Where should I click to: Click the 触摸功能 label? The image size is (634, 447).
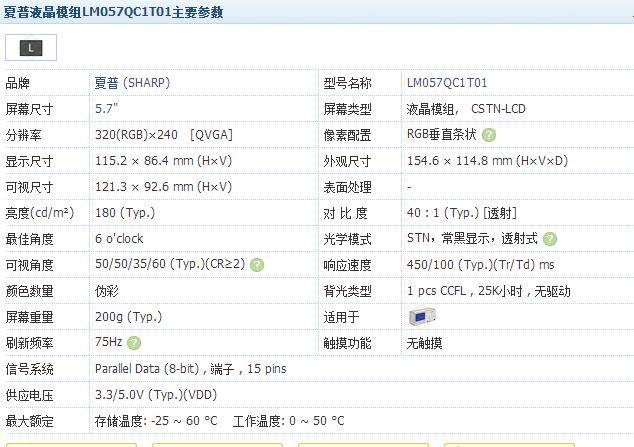tap(347, 343)
